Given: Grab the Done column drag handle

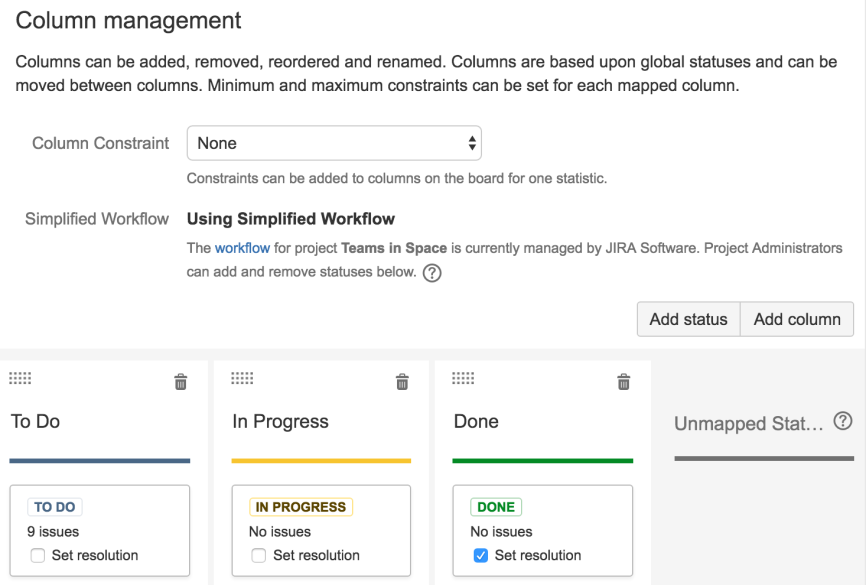Looking at the screenshot, I should 463,378.
